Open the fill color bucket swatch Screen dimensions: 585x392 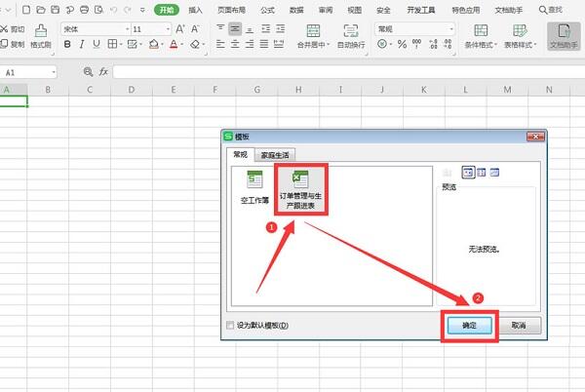coord(153,44)
